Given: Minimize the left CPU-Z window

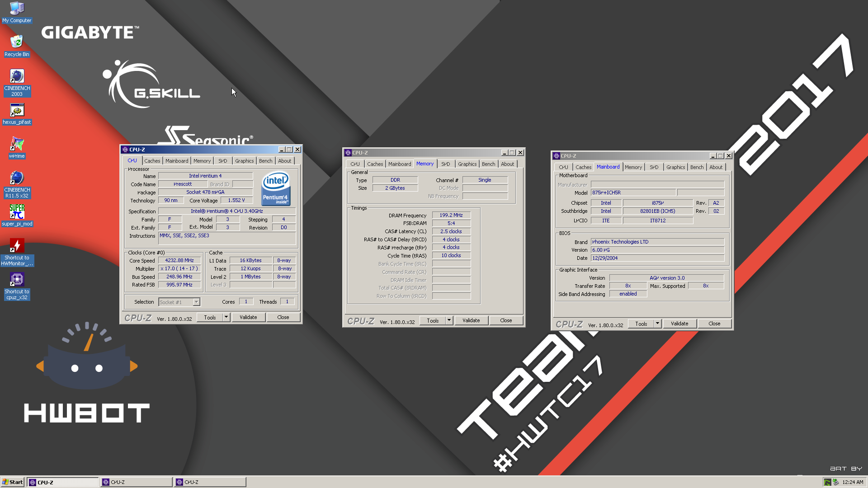Looking at the screenshot, I should tap(282, 150).
